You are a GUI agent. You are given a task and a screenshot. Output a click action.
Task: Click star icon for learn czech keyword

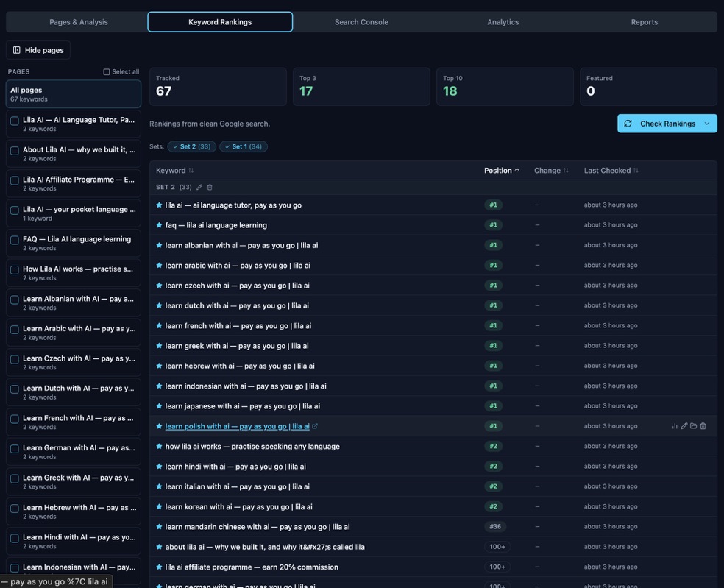pyautogui.click(x=159, y=286)
